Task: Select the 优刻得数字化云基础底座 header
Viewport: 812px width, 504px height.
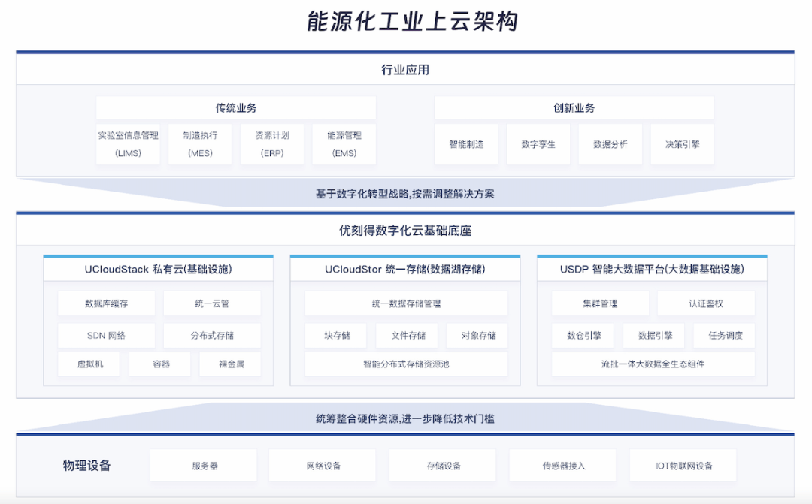Action: point(405,231)
